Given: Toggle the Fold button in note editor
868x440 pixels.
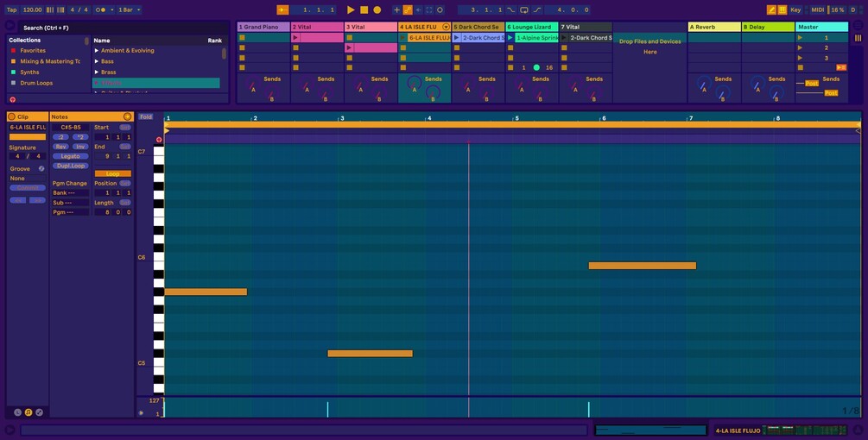Looking at the screenshot, I should pyautogui.click(x=146, y=116).
